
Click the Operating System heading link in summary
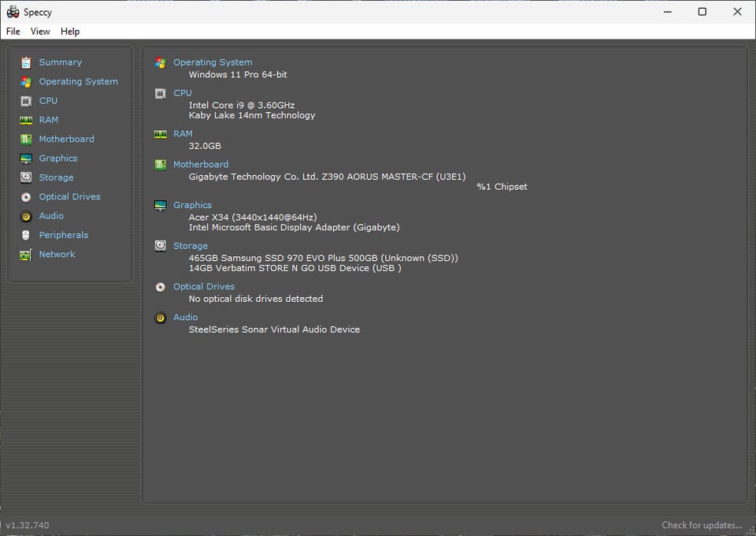213,62
